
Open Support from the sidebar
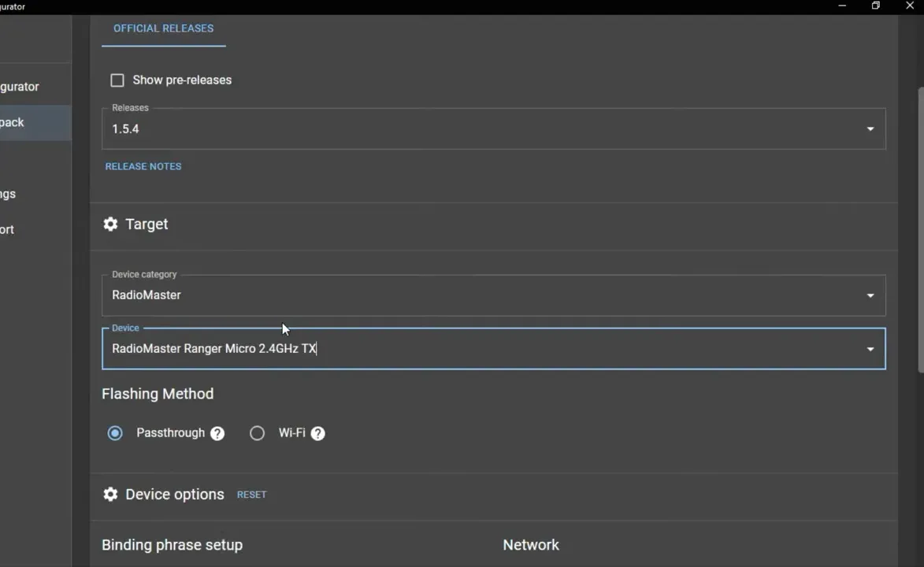click(x=7, y=229)
